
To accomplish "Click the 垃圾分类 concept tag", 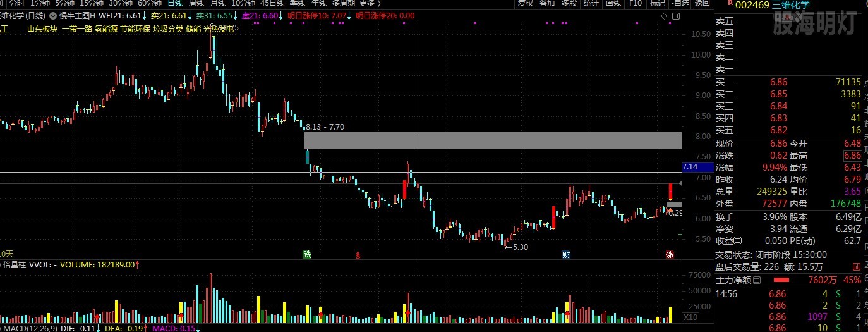I will coord(168,28).
